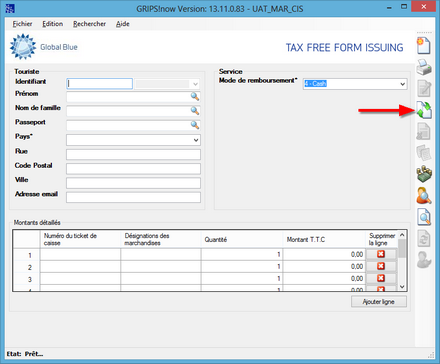The height and width of the screenshot is (364, 440).
Task: Click into the Passeport text field
Action: [133, 125]
